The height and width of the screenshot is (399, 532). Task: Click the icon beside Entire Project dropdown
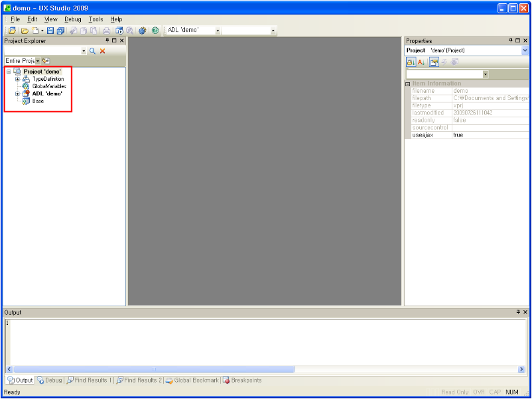(46, 61)
